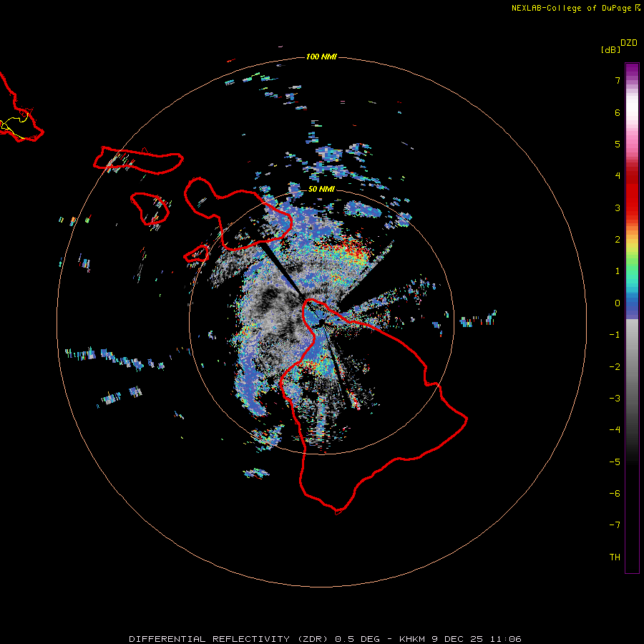Click the color scale value 3
The image size is (644, 644).
point(618,208)
